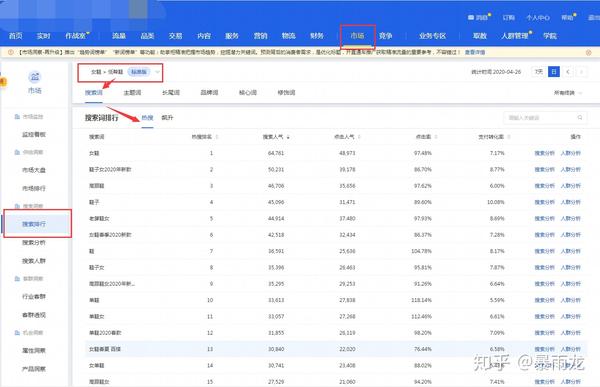The width and height of the screenshot is (600, 387).
Task: Close the yellow notice banner
Action: [589, 52]
